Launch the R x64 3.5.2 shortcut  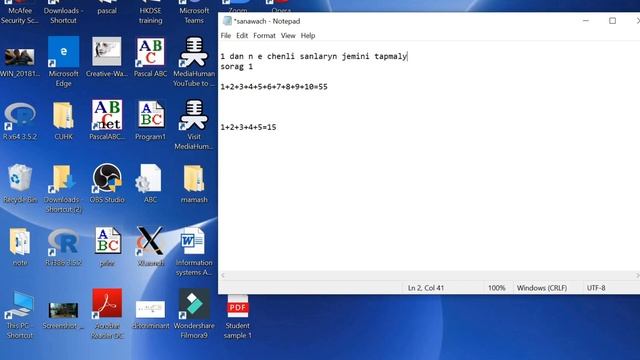click(x=20, y=116)
